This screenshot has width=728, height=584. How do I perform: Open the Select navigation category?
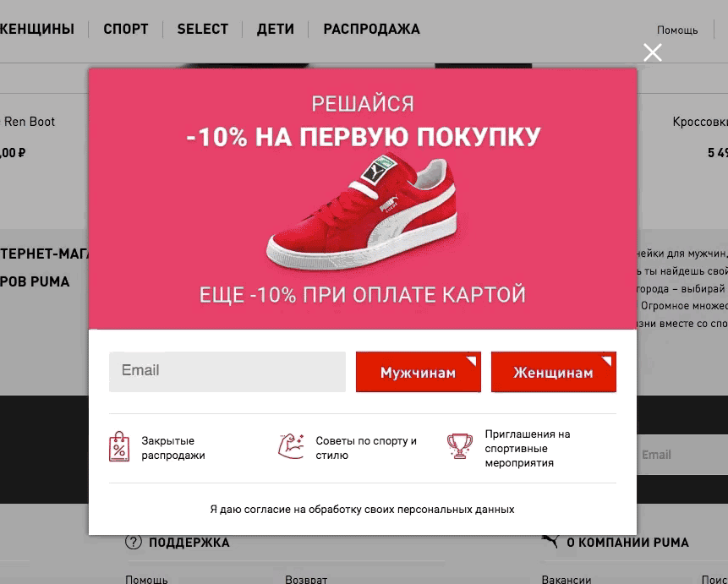(x=202, y=29)
